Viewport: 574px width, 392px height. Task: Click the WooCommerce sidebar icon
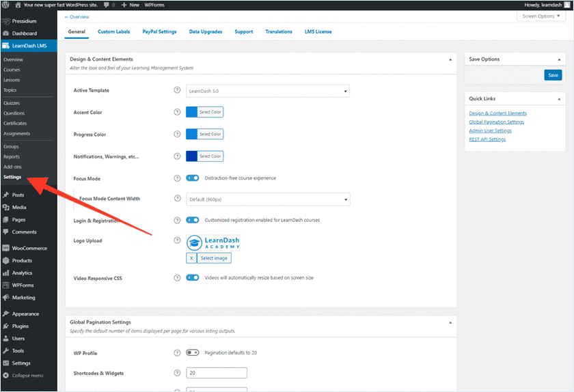(6, 248)
